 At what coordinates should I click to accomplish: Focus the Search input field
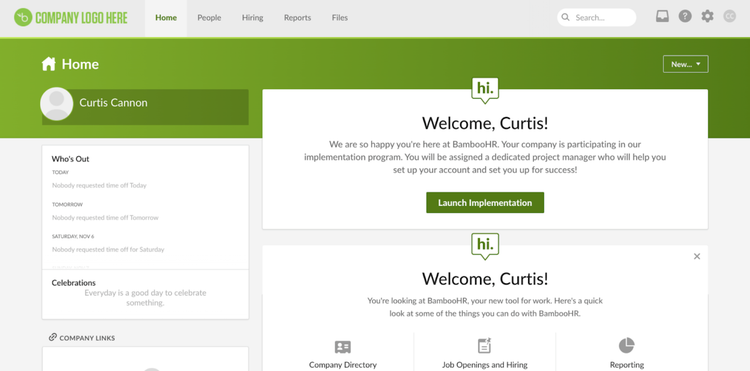coord(596,17)
